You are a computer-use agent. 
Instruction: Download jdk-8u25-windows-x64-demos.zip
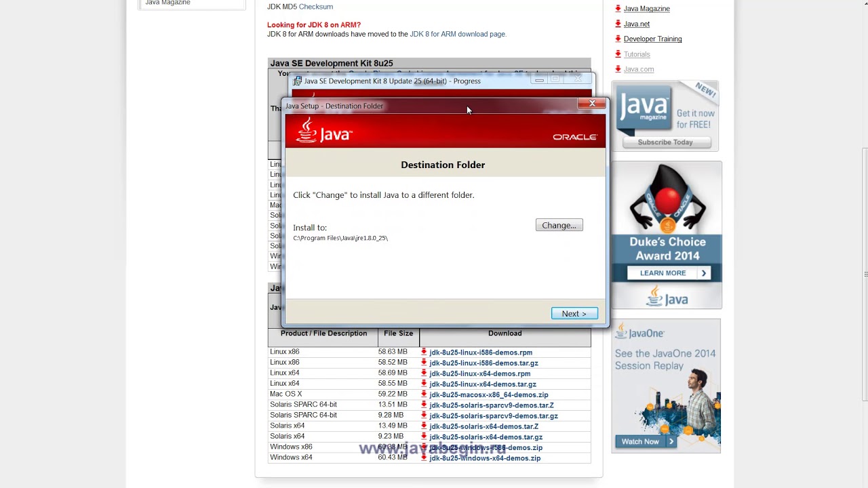pyautogui.click(x=485, y=458)
